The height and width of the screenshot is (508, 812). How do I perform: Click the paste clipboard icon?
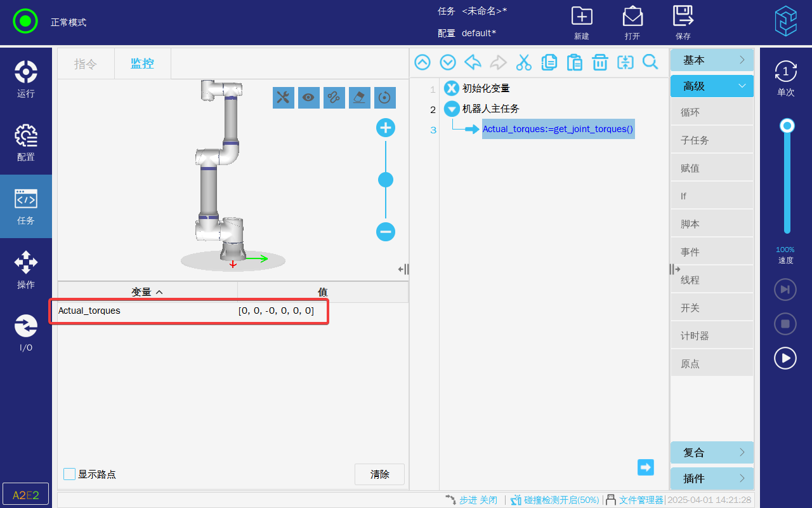click(x=574, y=62)
